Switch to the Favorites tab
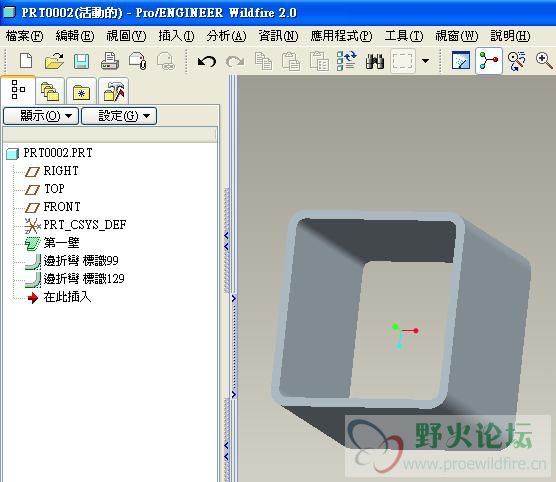Image resolution: width=556 pixels, height=482 pixels. pyautogui.click(x=81, y=91)
